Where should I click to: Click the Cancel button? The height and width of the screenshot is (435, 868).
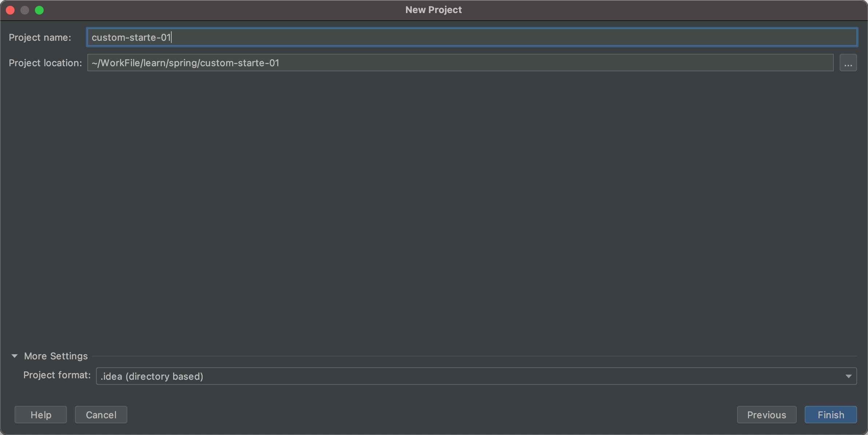(101, 415)
